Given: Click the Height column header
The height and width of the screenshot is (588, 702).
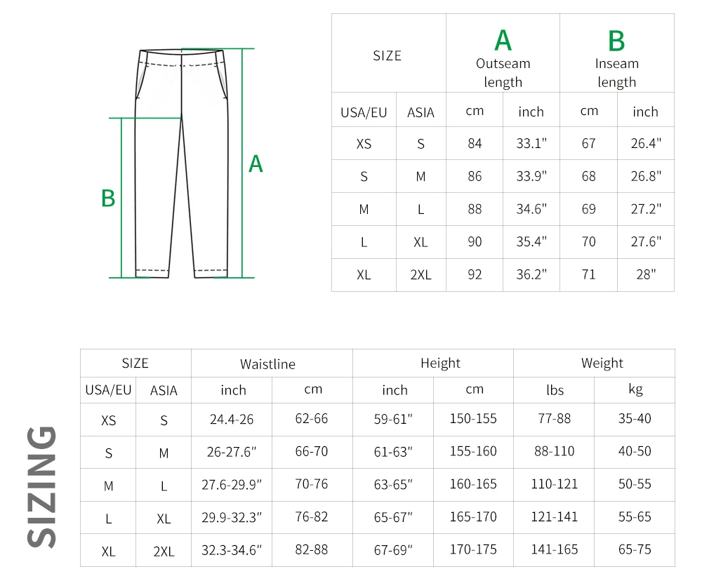Looking at the screenshot, I should click(x=440, y=363).
